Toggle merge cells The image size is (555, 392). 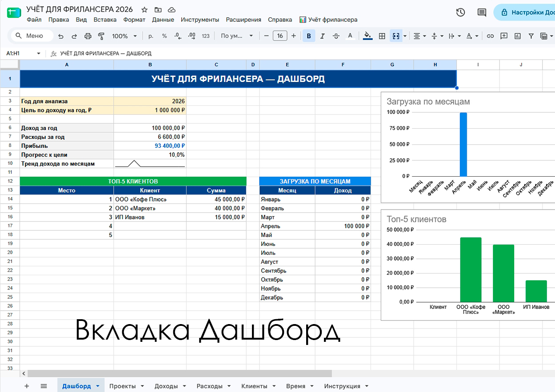pyautogui.click(x=396, y=36)
